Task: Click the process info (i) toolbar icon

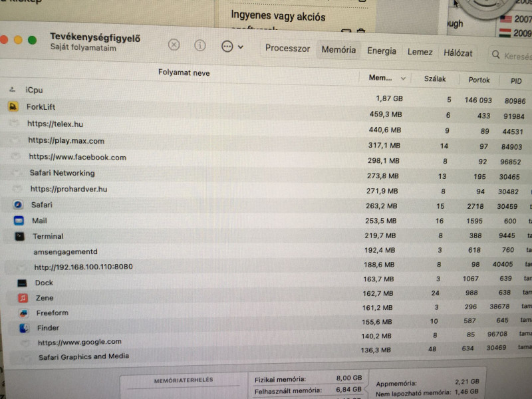Action: click(x=200, y=45)
